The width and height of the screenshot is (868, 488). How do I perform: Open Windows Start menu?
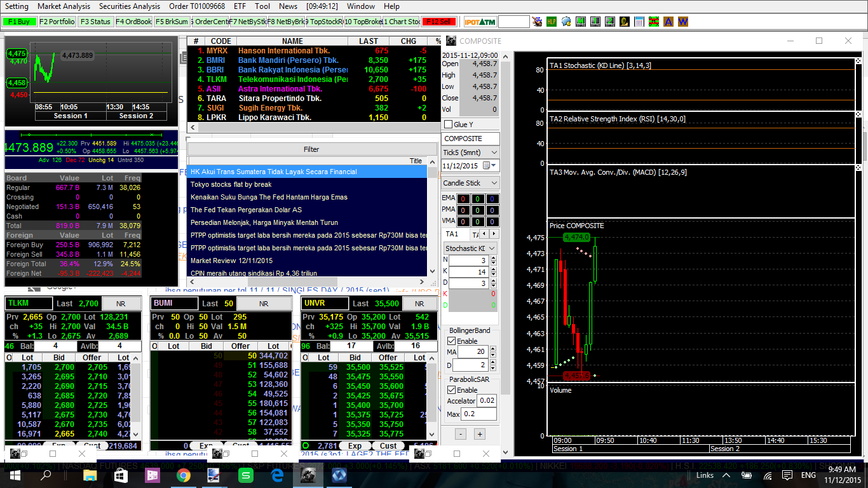coord(15,475)
